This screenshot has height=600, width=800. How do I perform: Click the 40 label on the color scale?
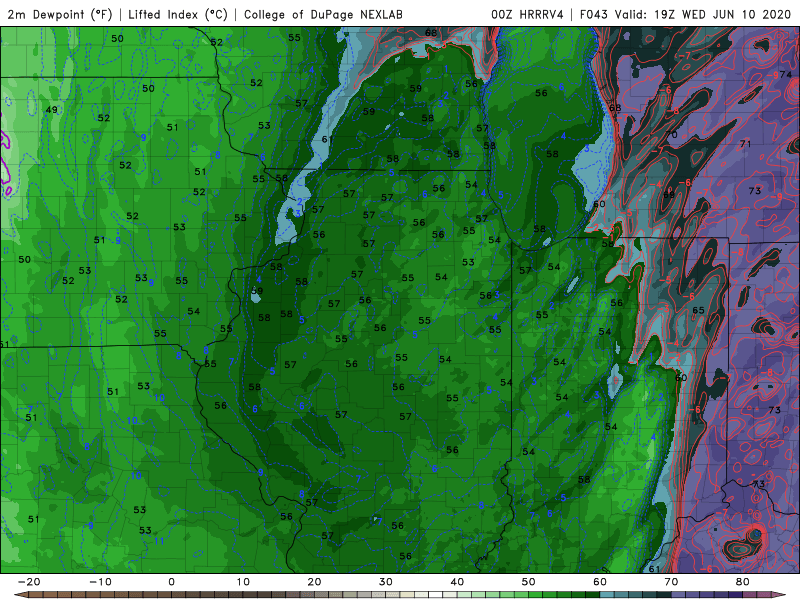coord(457,582)
